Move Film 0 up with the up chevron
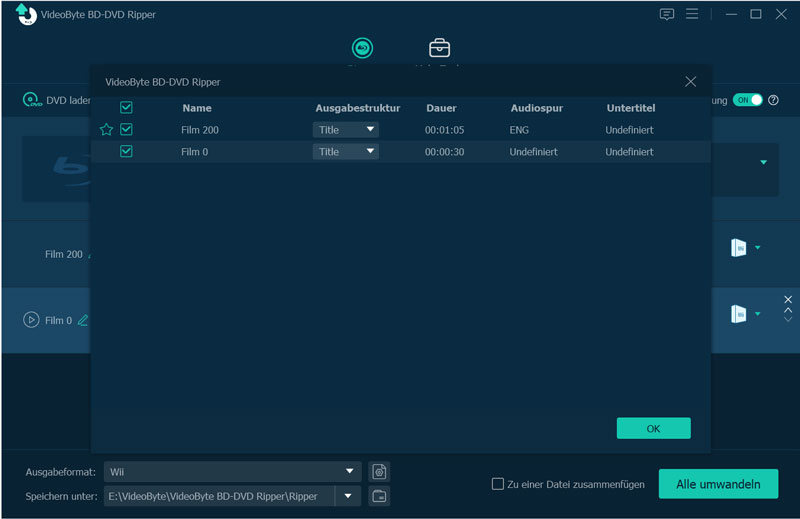 [x=788, y=310]
